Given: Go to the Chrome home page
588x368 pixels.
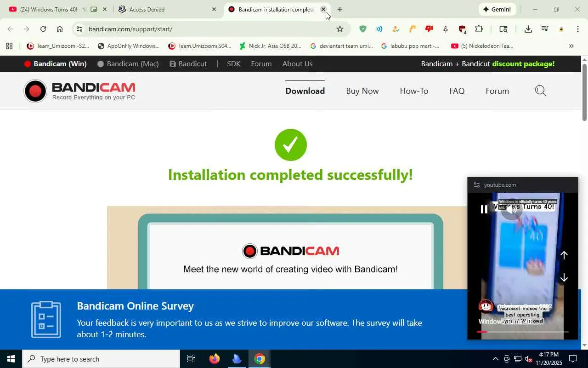Looking at the screenshot, I should pyautogui.click(x=60, y=29).
